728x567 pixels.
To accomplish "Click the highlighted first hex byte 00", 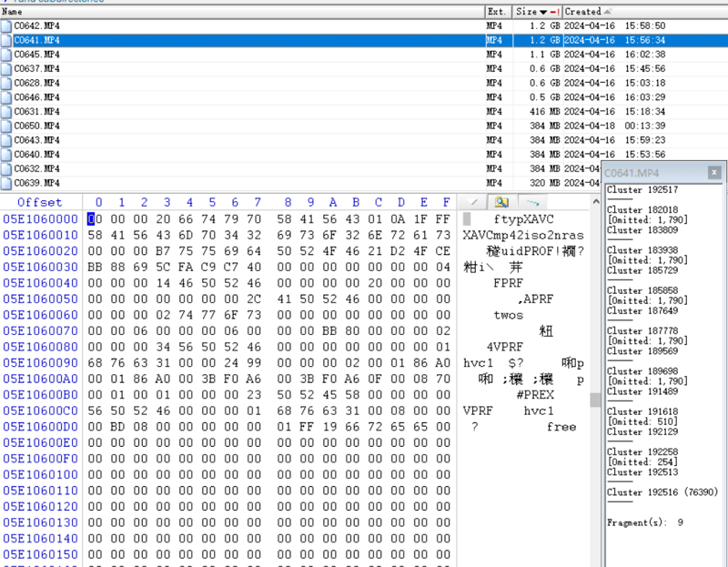I will pyautogui.click(x=95, y=219).
